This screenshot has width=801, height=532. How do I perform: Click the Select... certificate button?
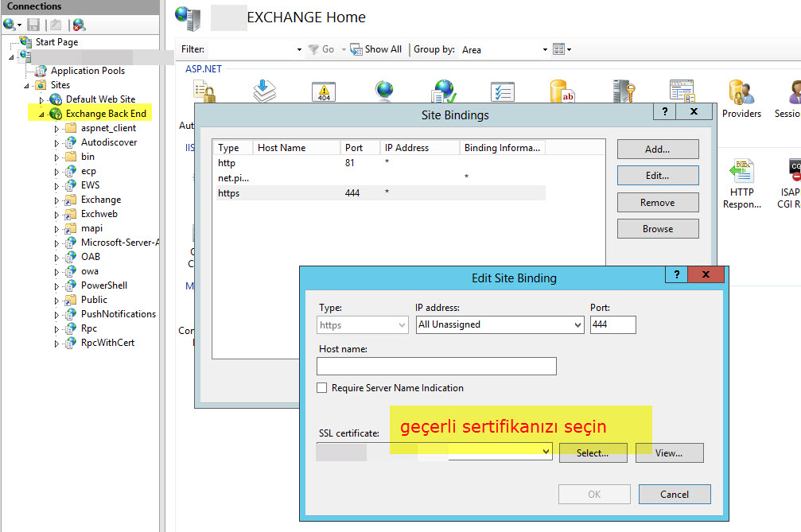[x=593, y=452]
